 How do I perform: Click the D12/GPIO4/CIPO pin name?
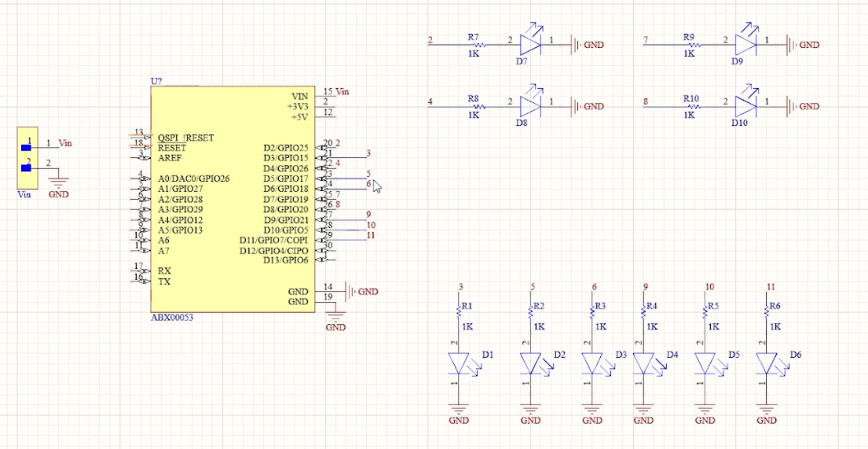[274, 251]
